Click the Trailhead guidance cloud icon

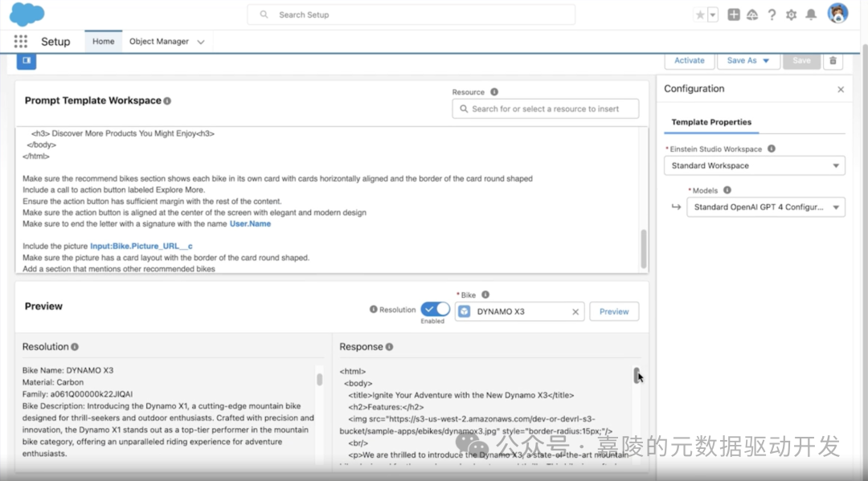click(752, 15)
